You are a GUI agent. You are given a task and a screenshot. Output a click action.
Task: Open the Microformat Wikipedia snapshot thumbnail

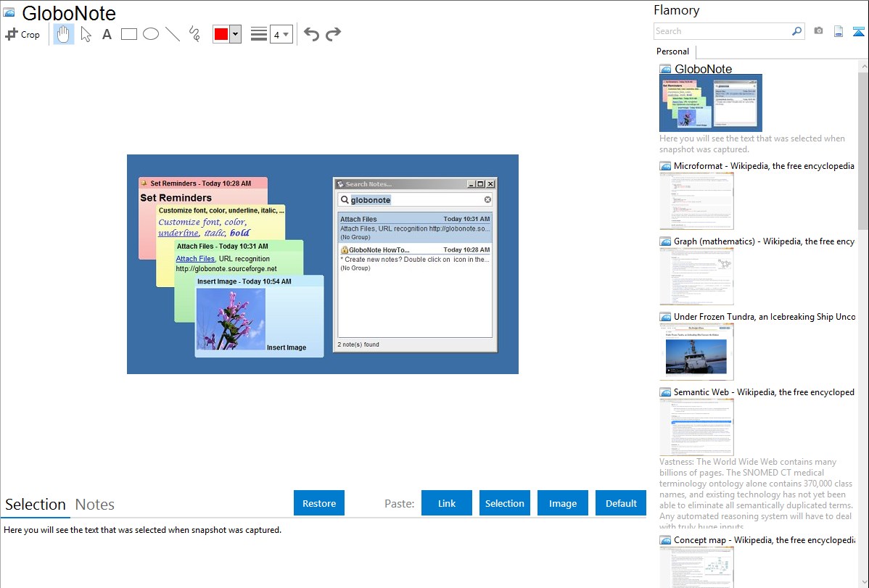click(x=696, y=201)
